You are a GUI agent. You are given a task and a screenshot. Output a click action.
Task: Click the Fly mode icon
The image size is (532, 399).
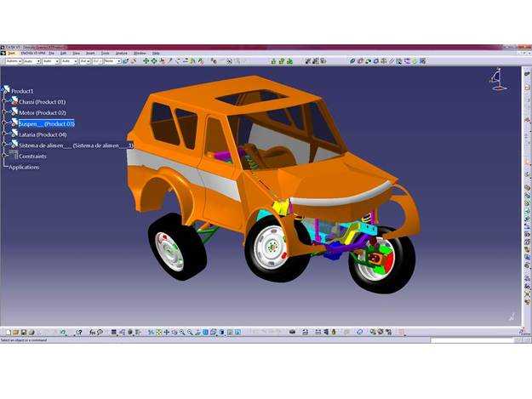(152, 333)
